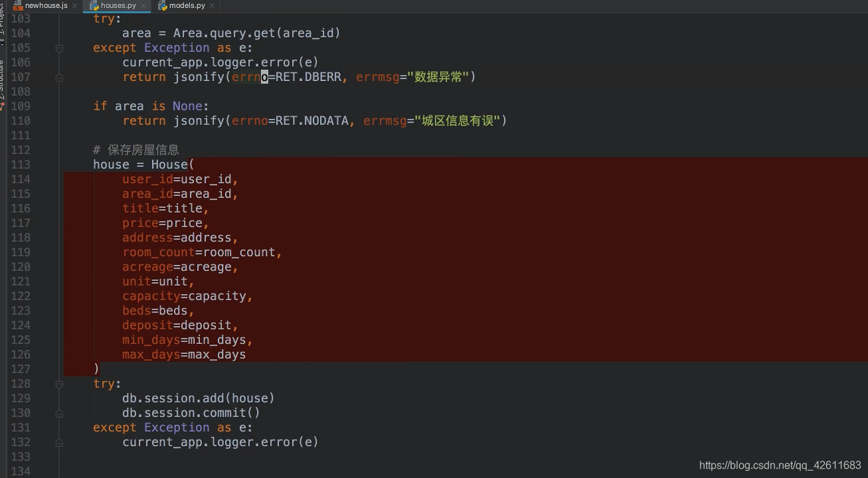Screen dimensions: 868x478
Task: Click the 'max_days=max_days' argument
Action: pyautogui.click(x=184, y=355)
